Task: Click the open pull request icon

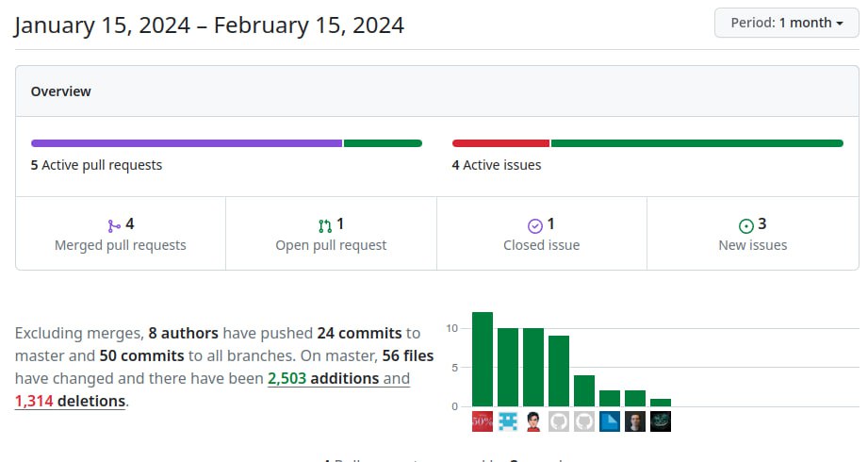Action: (325, 225)
